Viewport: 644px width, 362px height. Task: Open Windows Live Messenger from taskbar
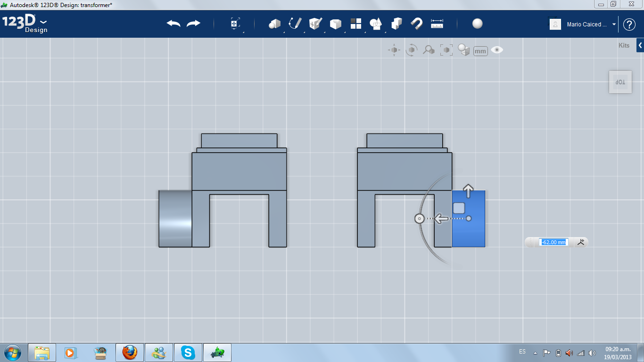[x=158, y=353]
